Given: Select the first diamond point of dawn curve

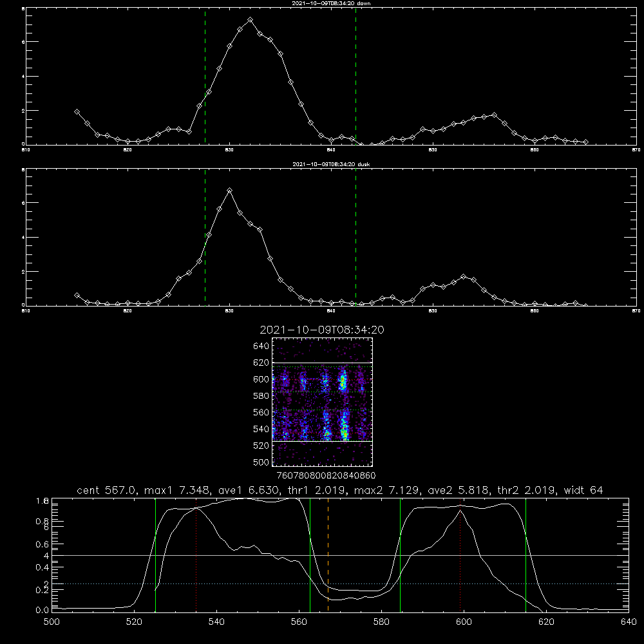Looking at the screenshot, I should tap(77, 111).
